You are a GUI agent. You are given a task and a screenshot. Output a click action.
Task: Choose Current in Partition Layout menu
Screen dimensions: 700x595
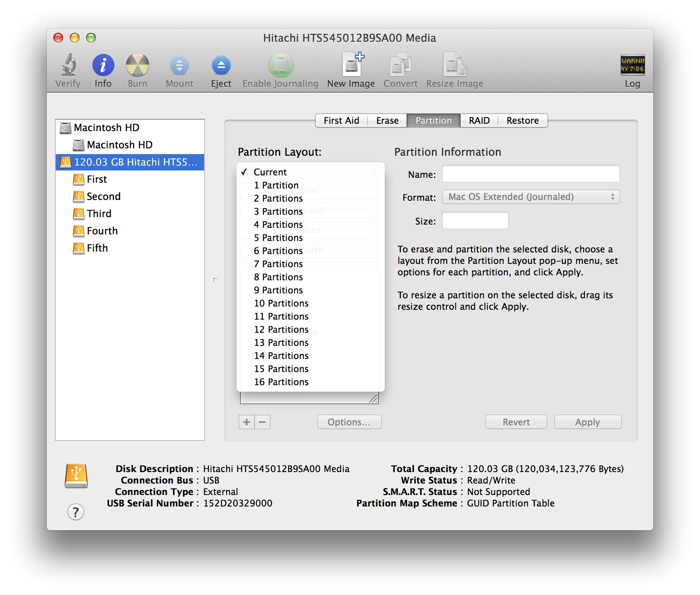[310, 172]
